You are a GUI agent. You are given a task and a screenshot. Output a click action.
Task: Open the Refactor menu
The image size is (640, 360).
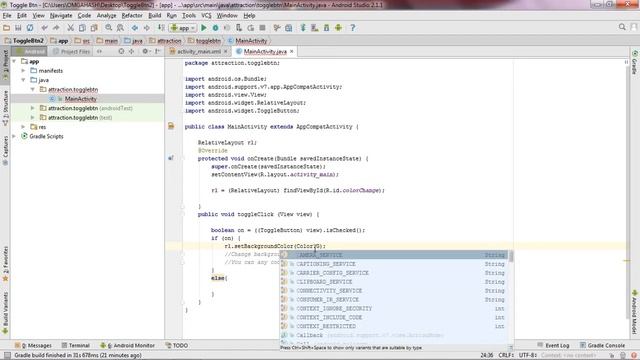point(132,16)
